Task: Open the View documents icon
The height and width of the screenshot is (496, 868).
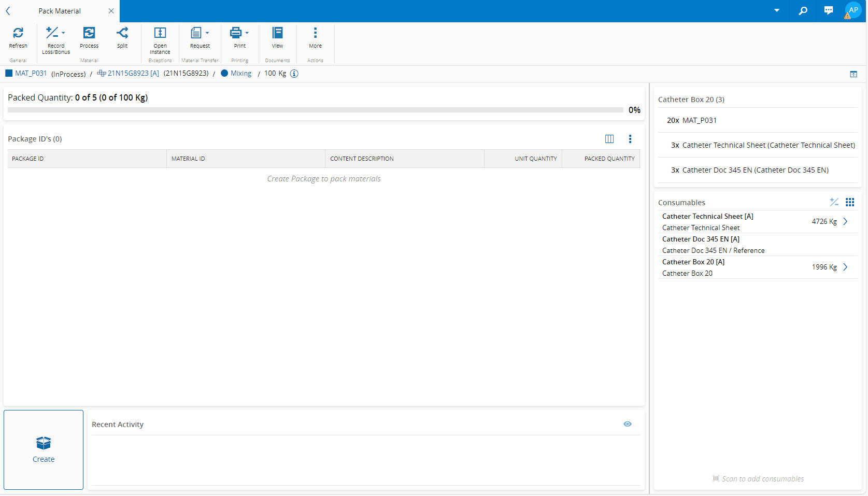Action: coord(278,33)
